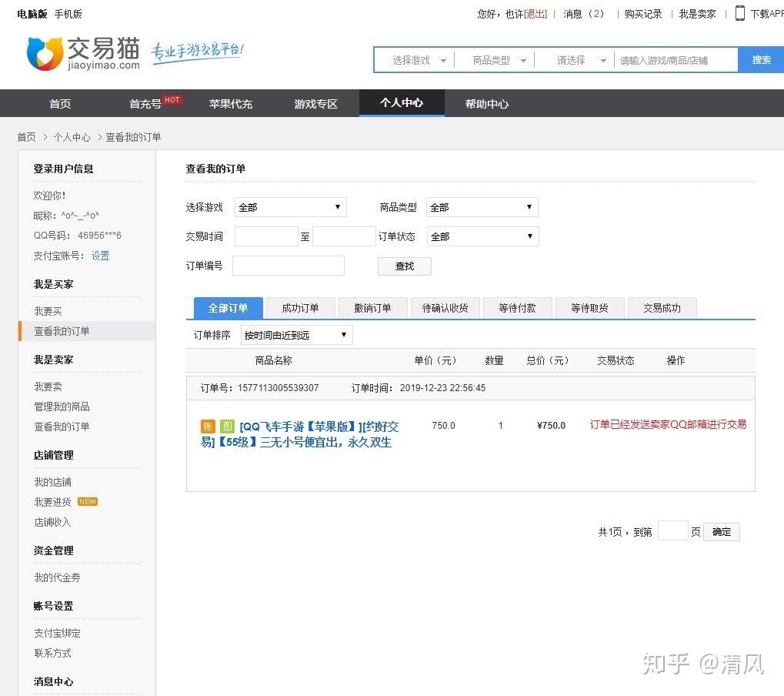This screenshot has width=784, height=696.
Task: Open the 订单状态 dropdown
Action: coord(482,236)
